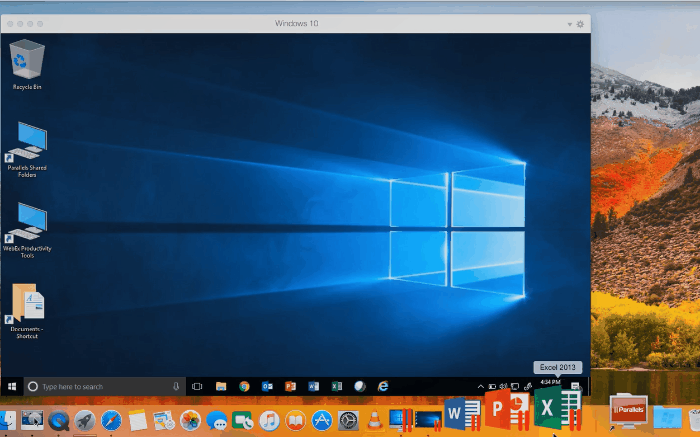The image size is (700, 437).
Task: Show hidden system tray icons
Action: (x=480, y=387)
